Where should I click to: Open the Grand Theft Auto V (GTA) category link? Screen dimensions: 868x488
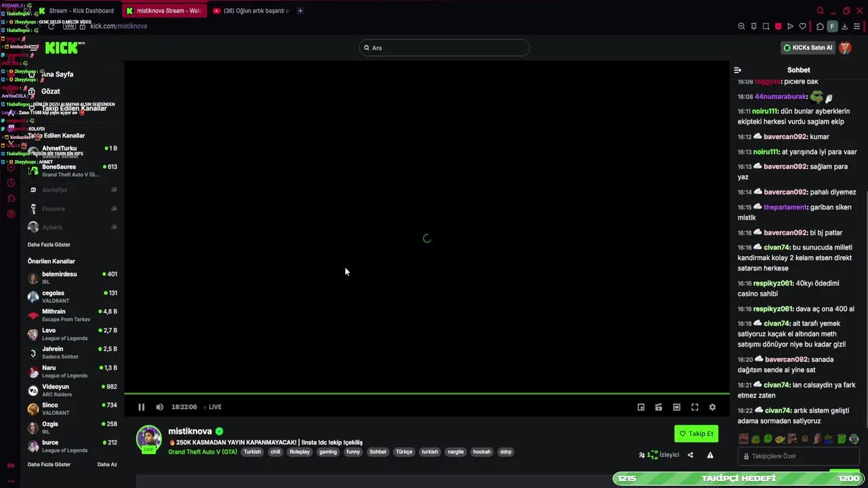[x=203, y=452]
